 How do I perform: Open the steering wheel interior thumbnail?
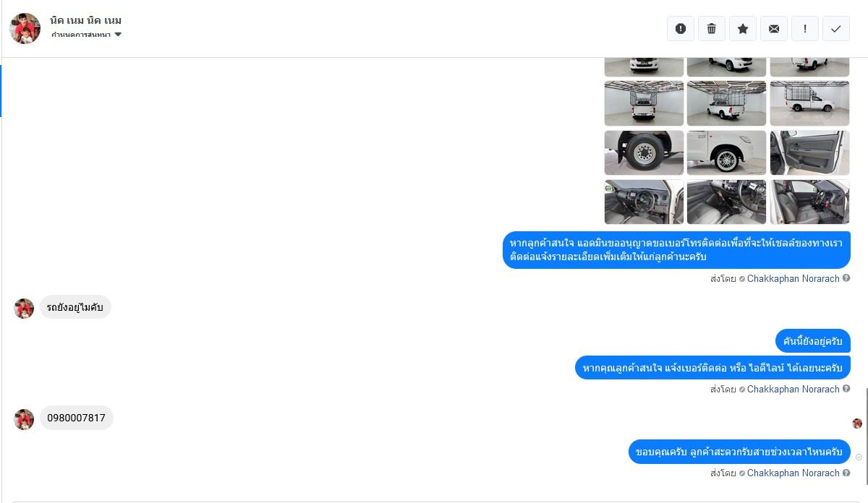pos(644,202)
